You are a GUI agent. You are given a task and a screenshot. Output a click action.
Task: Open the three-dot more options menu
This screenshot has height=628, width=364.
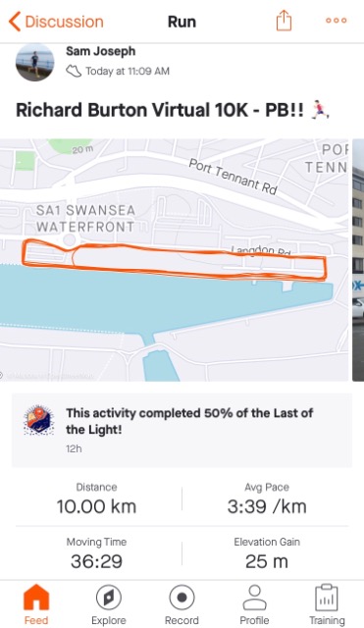pyautogui.click(x=336, y=21)
